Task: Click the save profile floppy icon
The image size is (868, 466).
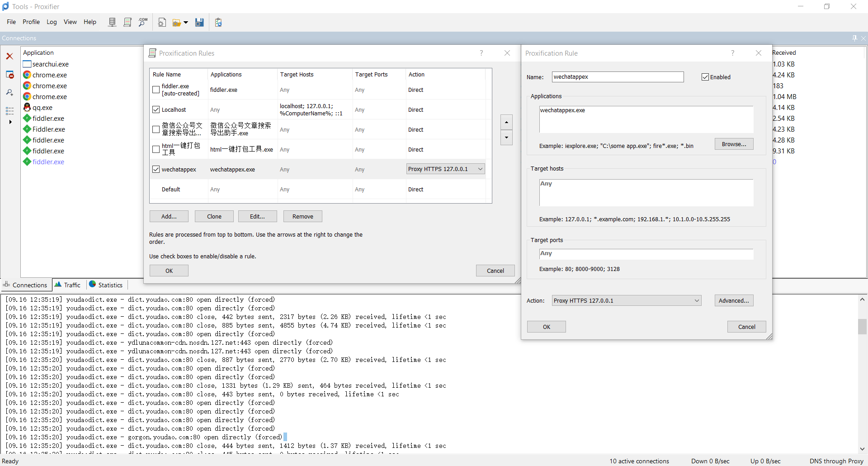Action: (x=199, y=22)
